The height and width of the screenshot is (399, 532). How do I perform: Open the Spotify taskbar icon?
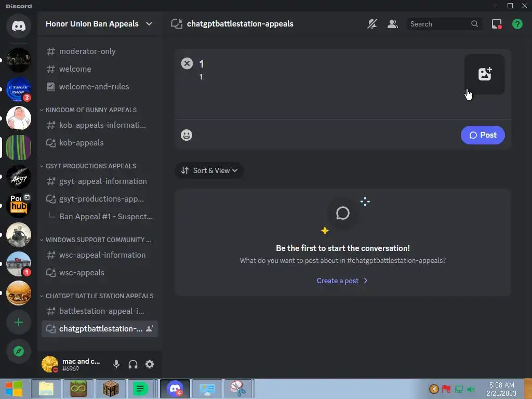[140, 389]
